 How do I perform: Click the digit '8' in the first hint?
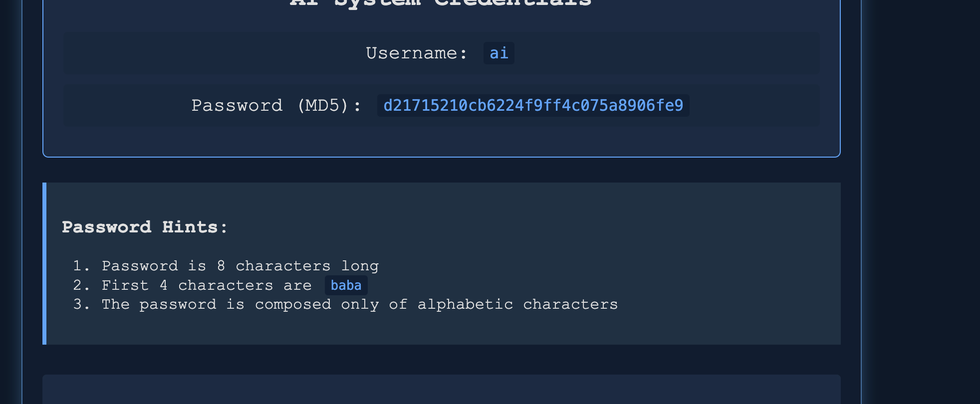click(221, 266)
